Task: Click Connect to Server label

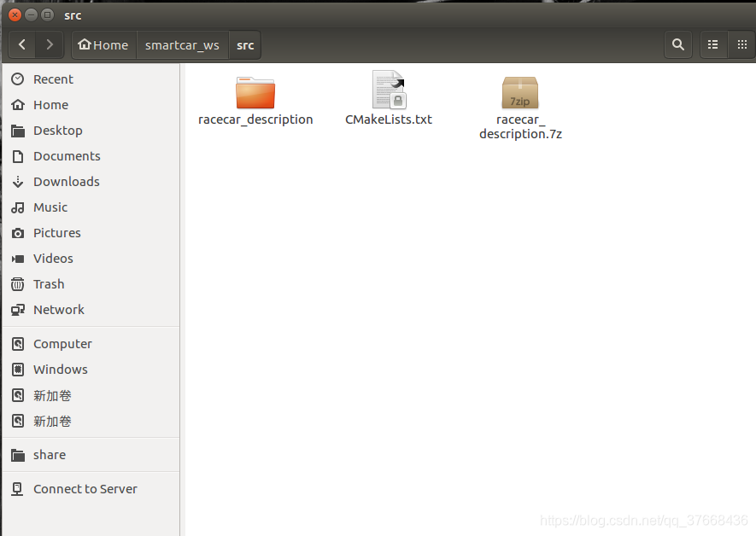Action: point(85,489)
